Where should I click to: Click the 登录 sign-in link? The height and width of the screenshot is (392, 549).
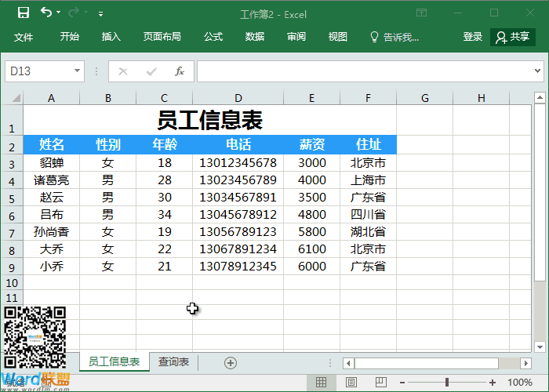click(473, 36)
